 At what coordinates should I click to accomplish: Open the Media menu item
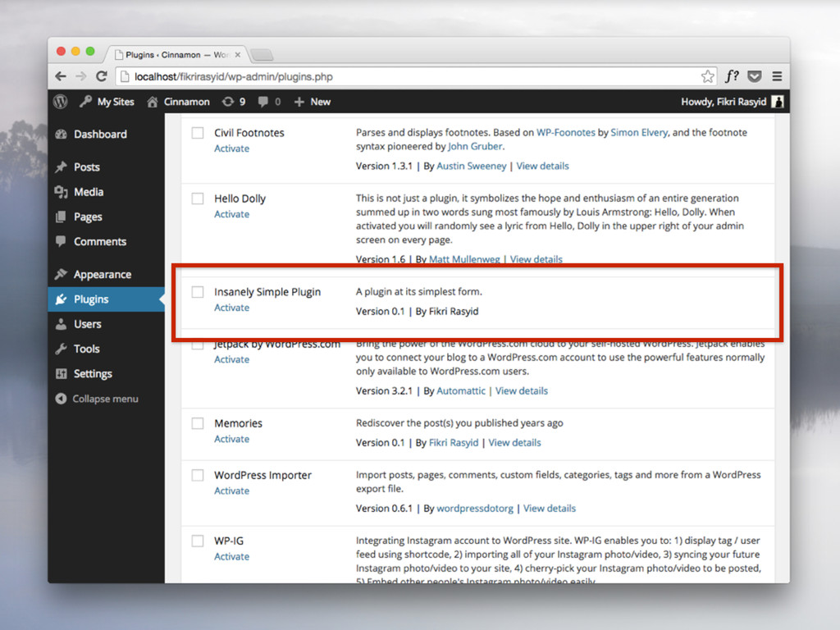pyautogui.click(x=106, y=192)
